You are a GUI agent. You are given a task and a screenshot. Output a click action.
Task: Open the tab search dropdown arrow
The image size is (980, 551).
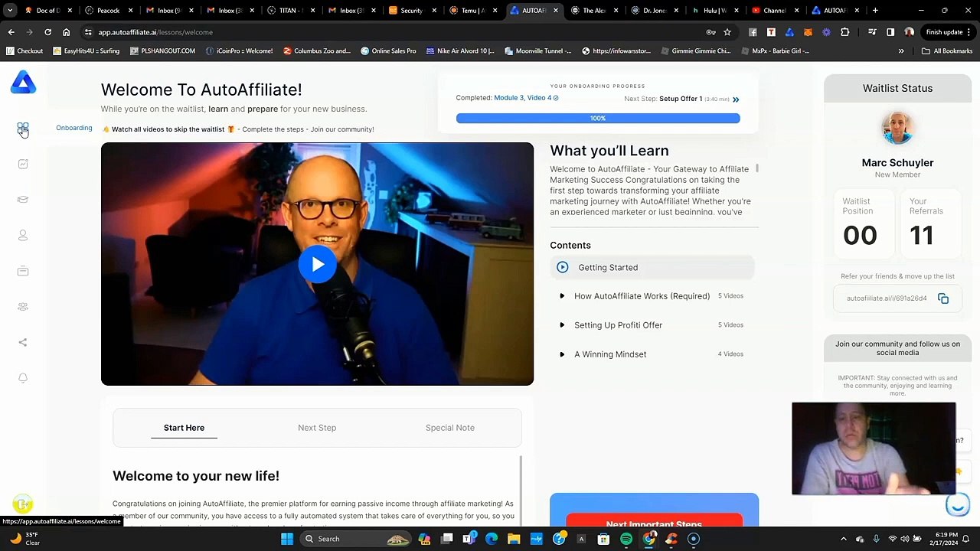click(11, 11)
